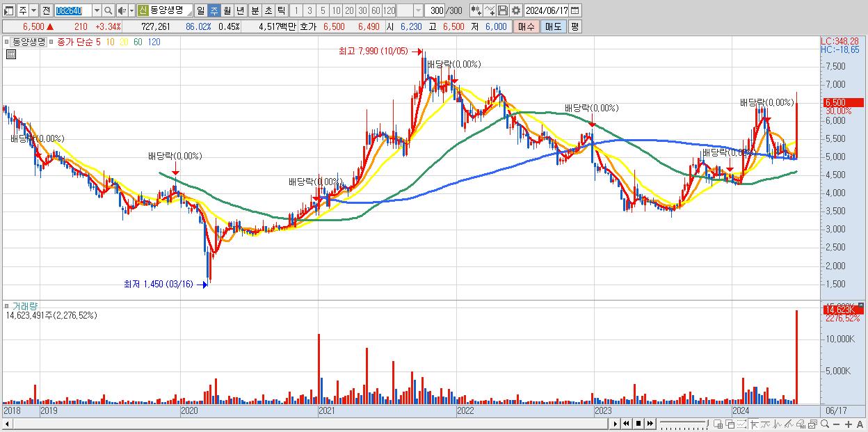Focus the stock code field 082640
The width and height of the screenshot is (868, 432).
point(72,10)
